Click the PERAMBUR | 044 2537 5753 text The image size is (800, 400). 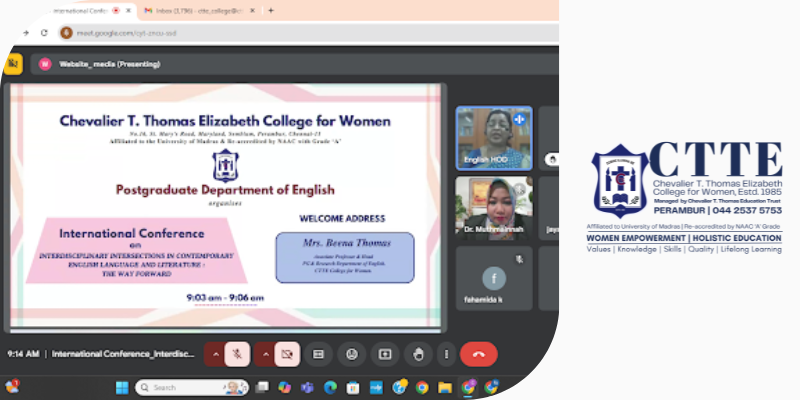(717, 210)
